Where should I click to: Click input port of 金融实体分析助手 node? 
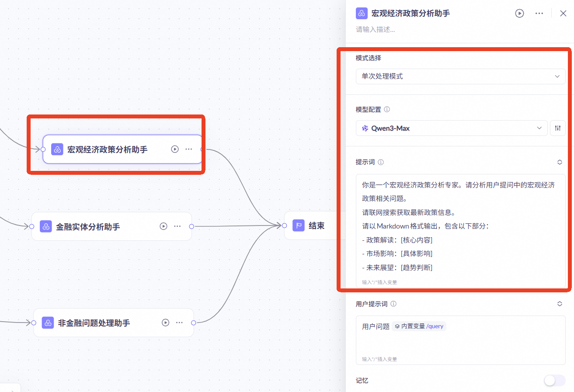[31, 226]
